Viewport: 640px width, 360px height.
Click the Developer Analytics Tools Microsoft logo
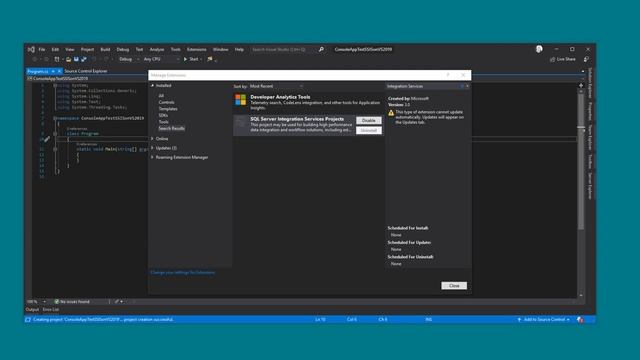point(240,100)
